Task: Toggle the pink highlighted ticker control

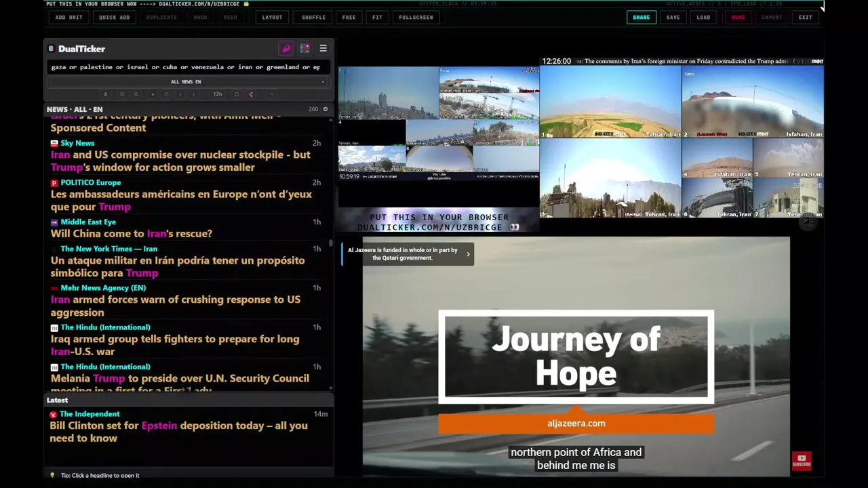Action: (251, 94)
